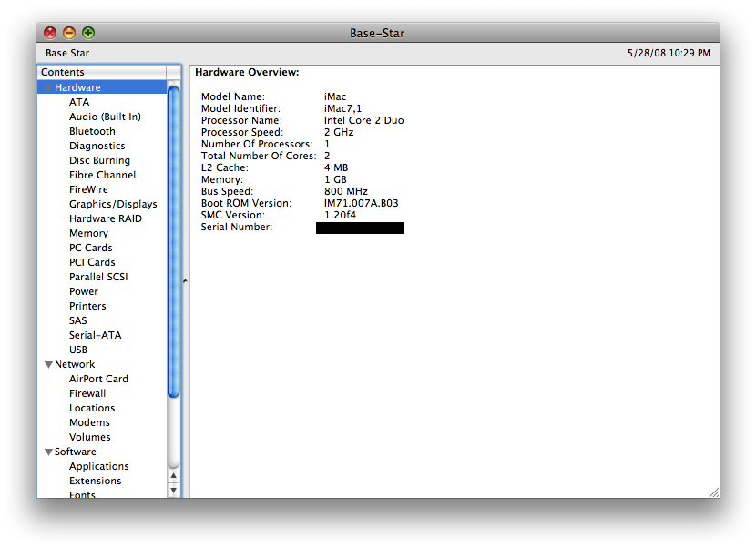
Task: Show FireWire device details
Action: tap(88, 189)
